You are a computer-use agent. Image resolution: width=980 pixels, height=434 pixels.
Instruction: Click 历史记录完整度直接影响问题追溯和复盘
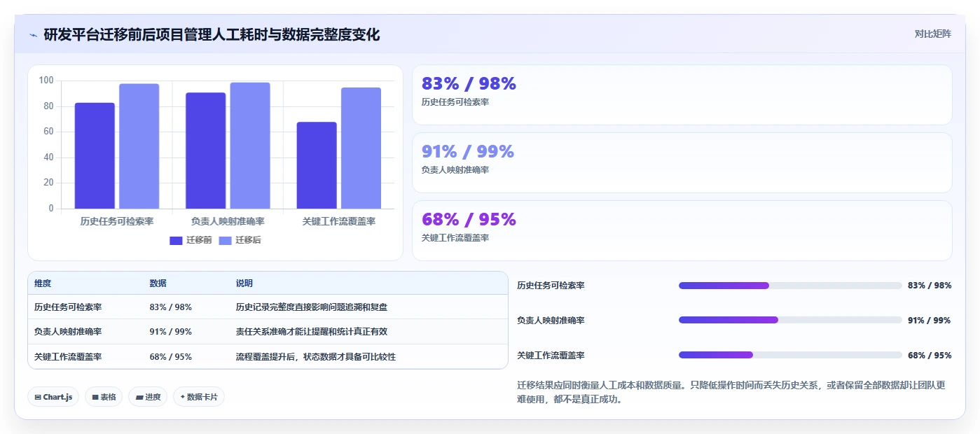pyautogui.click(x=312, y=307)
